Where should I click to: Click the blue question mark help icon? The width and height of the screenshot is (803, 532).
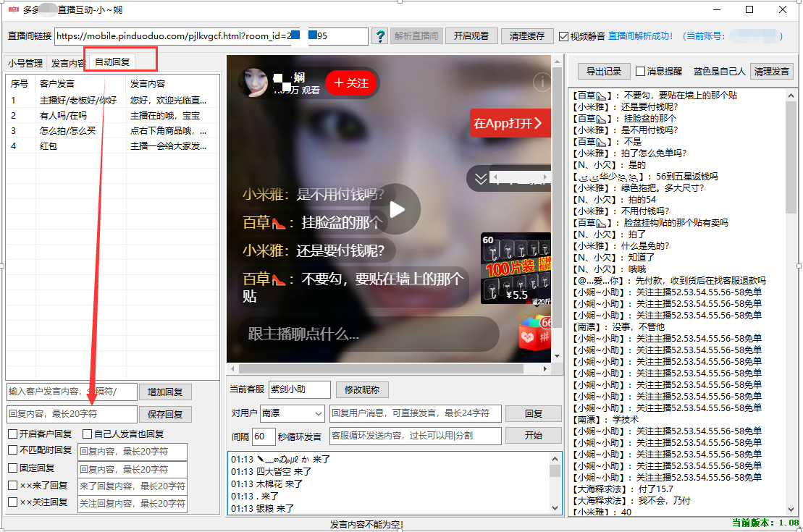tap(379, 36)
